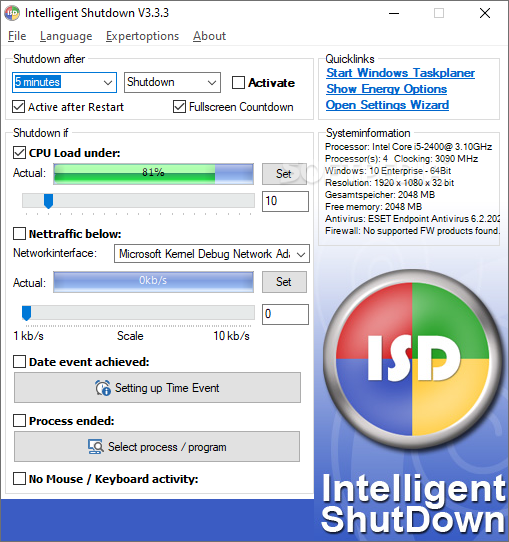Click the Firewall: No supported FW line
The width and height of the screenshot is (509, 542).
tap(412, 231)
